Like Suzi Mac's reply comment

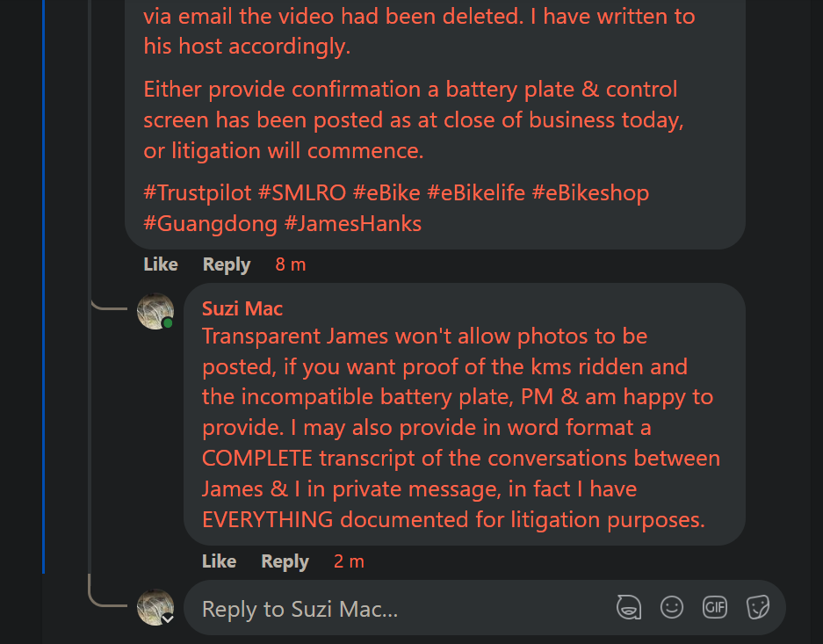click(x=219, y=561)
